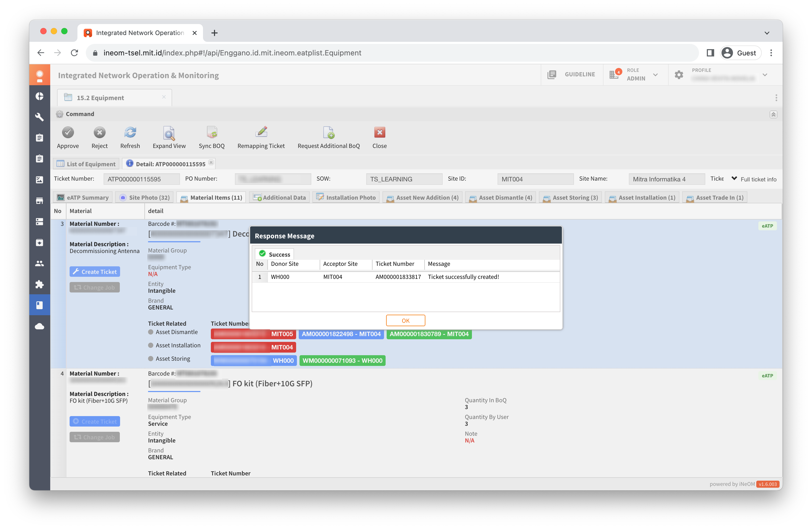
Task: Click the red Close command icon
Action: [379, 133]
